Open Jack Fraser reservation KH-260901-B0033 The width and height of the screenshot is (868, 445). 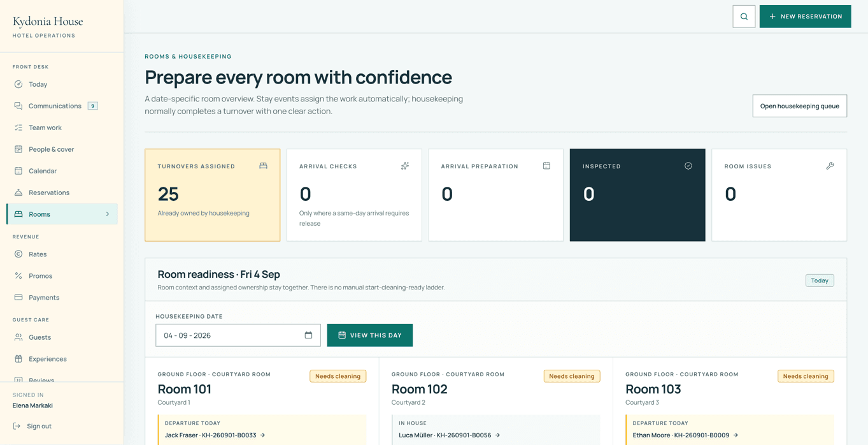[x=215, y=435]
